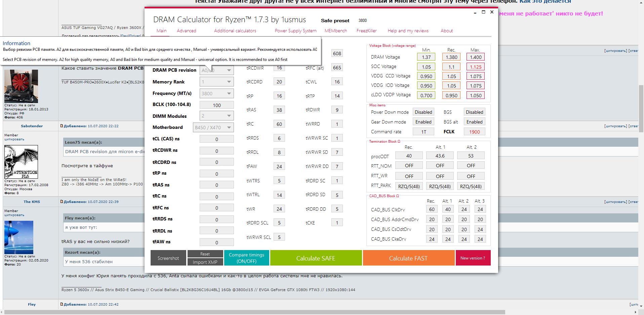This screenshot has height=315, width=644.
Task: Click the tRC timing value 60
Action: coord(279,124)
